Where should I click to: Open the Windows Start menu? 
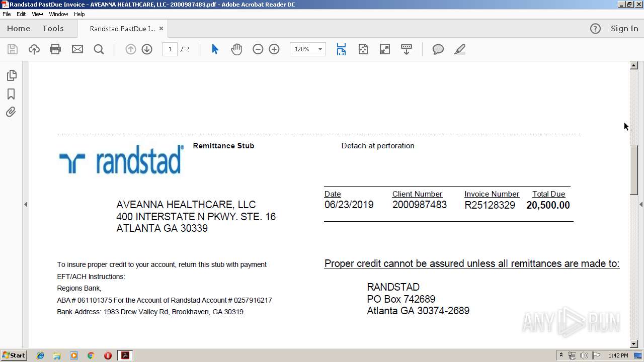point(14,355)
